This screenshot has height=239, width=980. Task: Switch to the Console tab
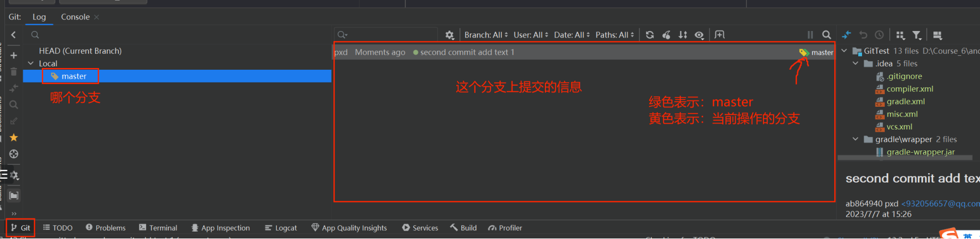tap(75, 17)
